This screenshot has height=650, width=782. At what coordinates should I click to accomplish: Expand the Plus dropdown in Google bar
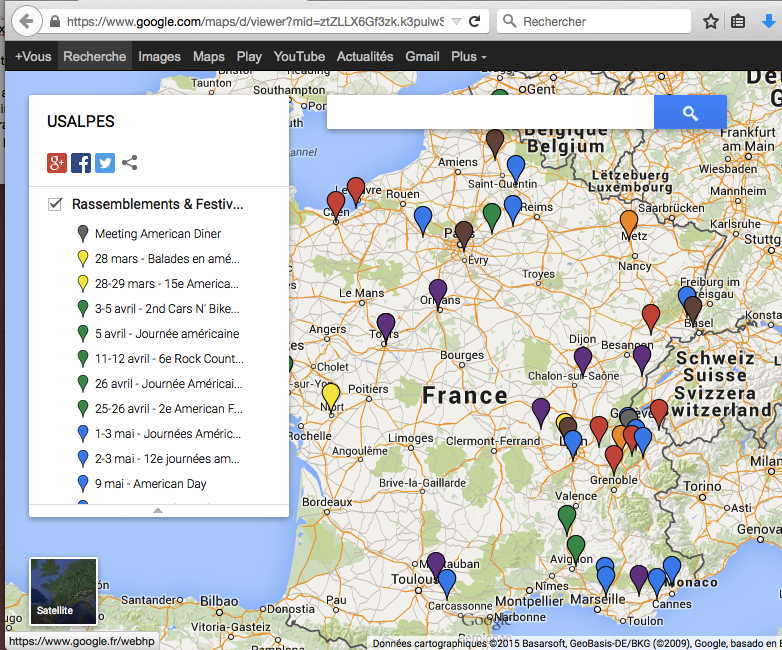468,57
